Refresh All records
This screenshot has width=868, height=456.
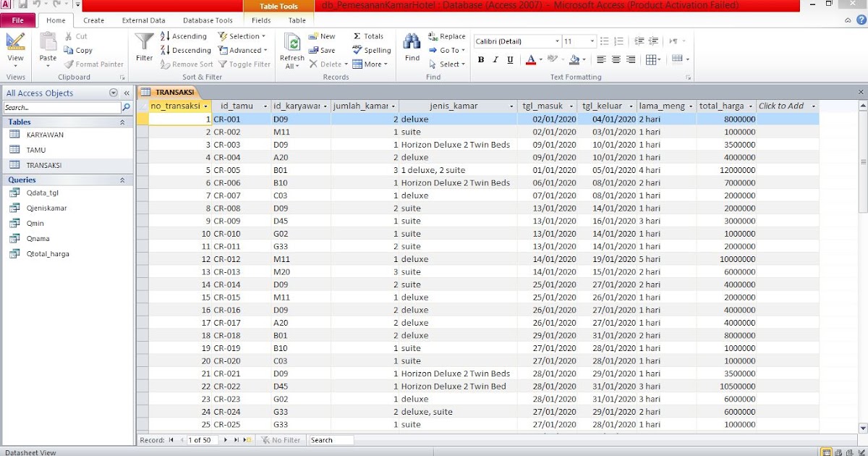292,49
